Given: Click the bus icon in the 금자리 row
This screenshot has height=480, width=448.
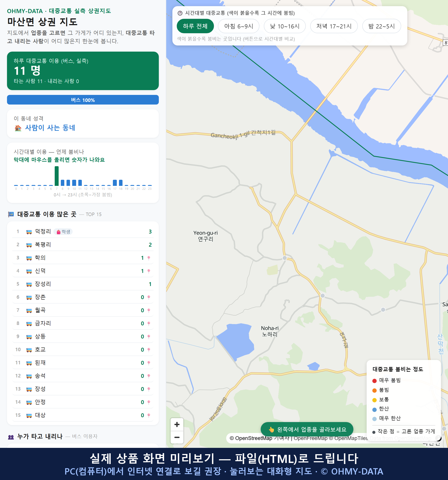Looking at the screenshot, I should point(29,324).
